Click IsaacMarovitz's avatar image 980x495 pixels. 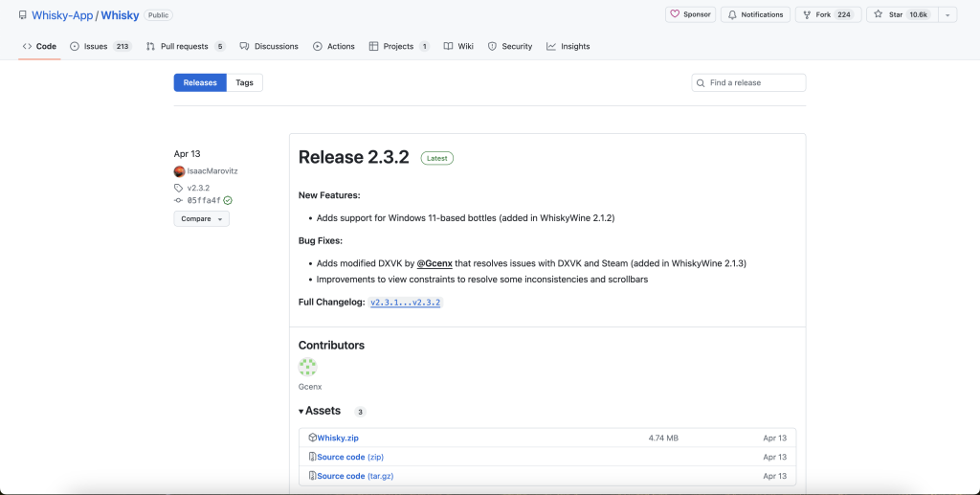click(x=179, y=171)
